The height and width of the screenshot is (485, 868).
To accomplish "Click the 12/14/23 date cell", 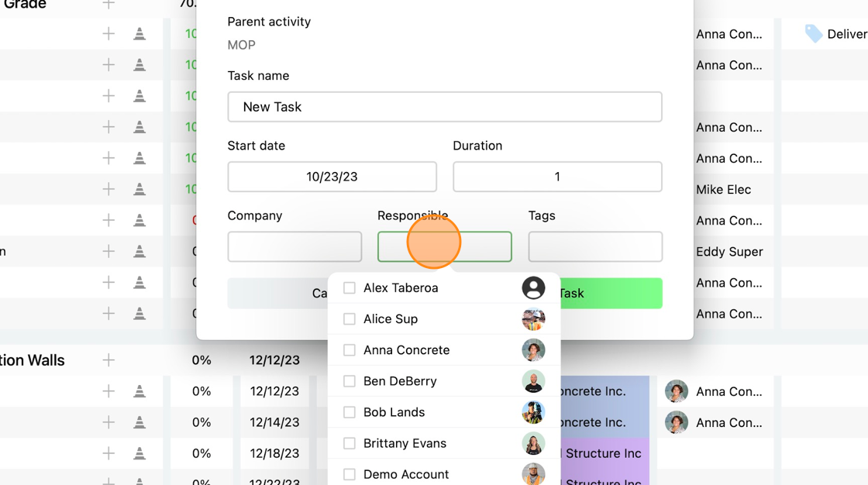I will click(274, 422).
